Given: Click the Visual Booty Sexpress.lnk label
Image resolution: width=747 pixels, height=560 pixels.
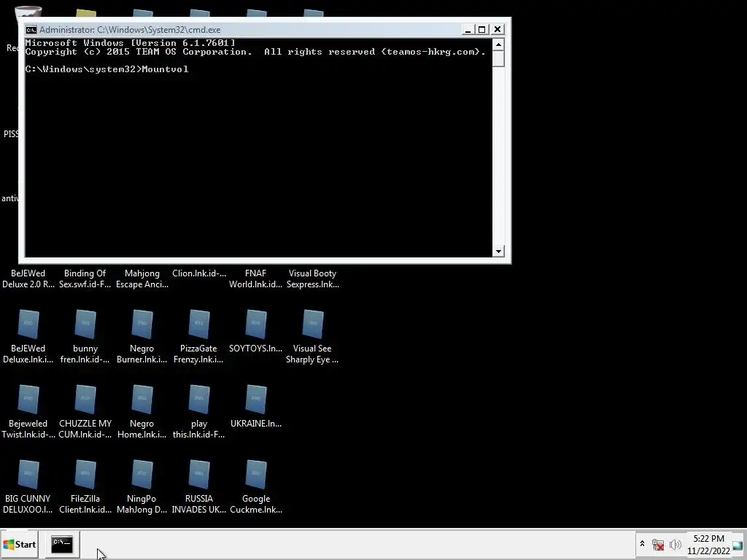Looking at the screenshot, I should (x=312, y=279).
